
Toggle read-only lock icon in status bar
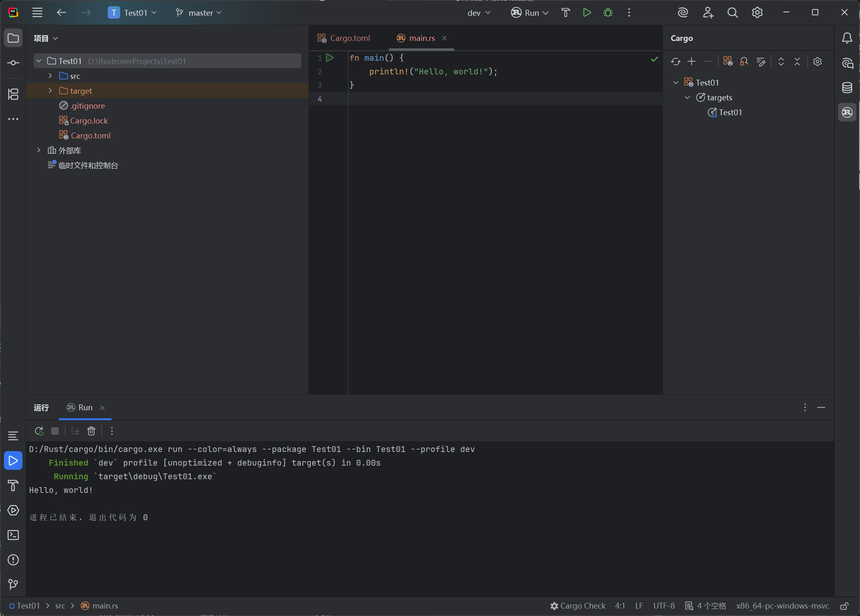(844, 606)
